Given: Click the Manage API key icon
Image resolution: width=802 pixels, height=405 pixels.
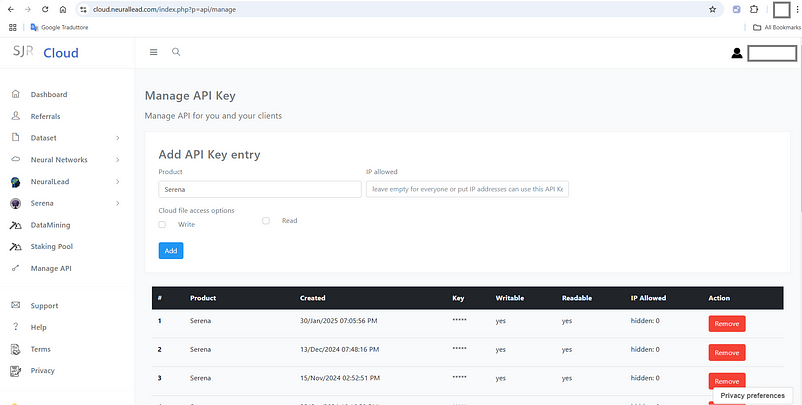Looking at the screenshot, I should coord(15,268).
